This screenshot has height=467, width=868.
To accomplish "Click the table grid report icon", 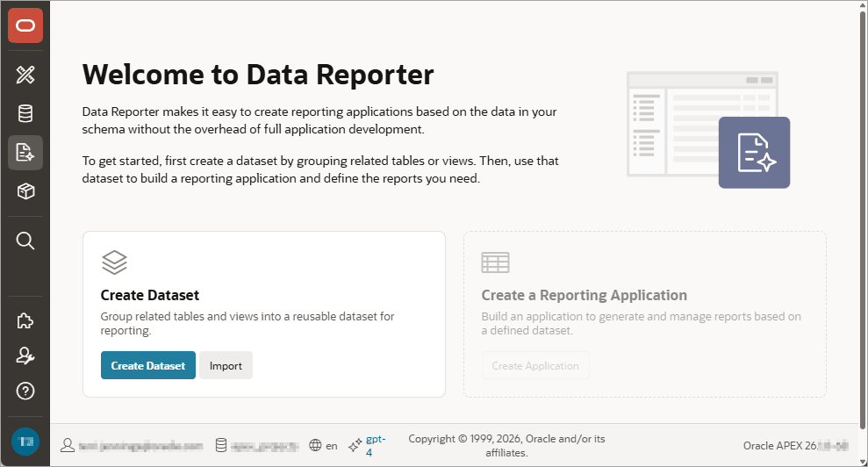I will [496, 262].
